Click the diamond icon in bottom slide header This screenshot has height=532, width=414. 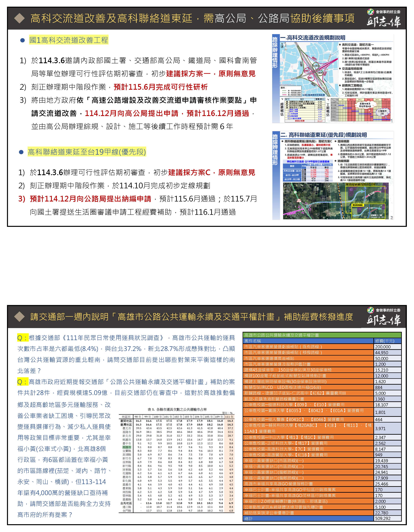click(20, 317)
